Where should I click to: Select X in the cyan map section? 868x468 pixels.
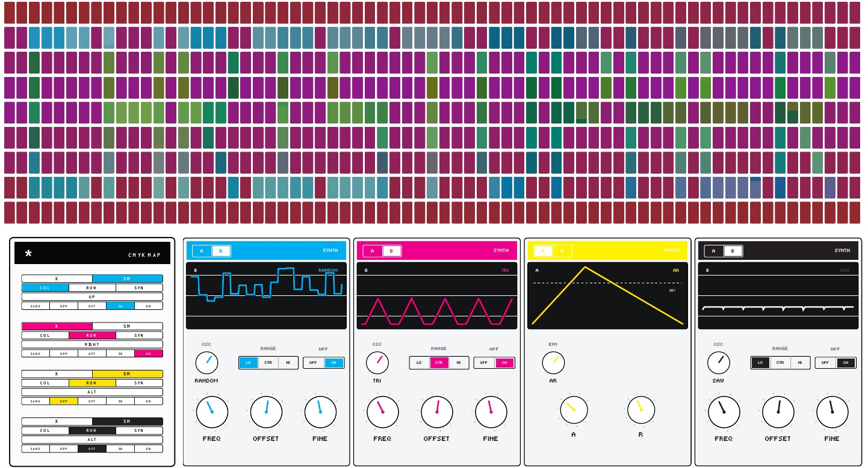[57, 279]
